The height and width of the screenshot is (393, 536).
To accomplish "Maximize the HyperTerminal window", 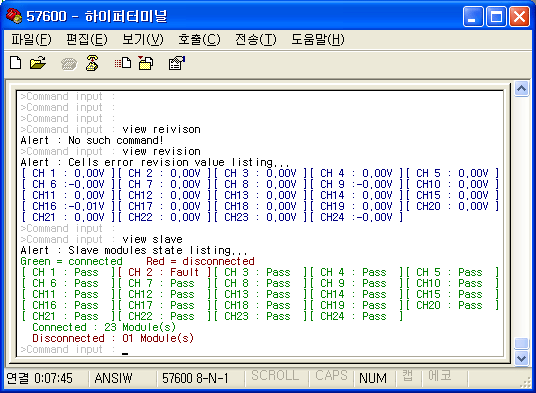I will [496, 16].
